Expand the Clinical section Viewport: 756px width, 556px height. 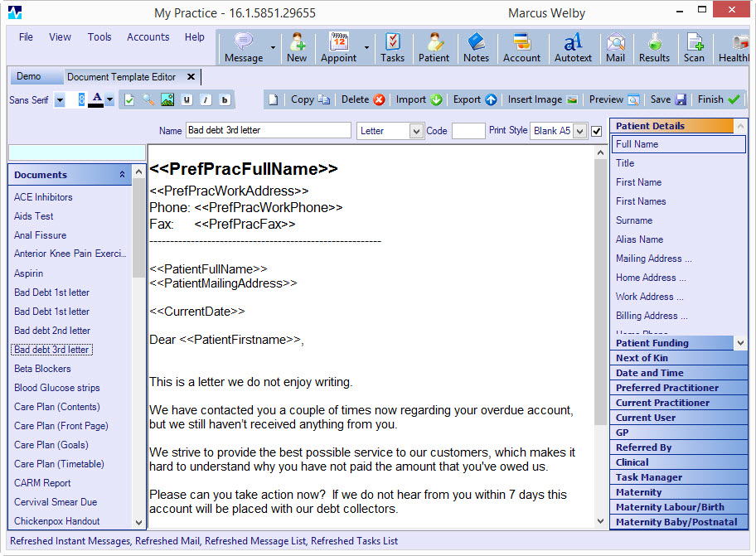point(680,462)
